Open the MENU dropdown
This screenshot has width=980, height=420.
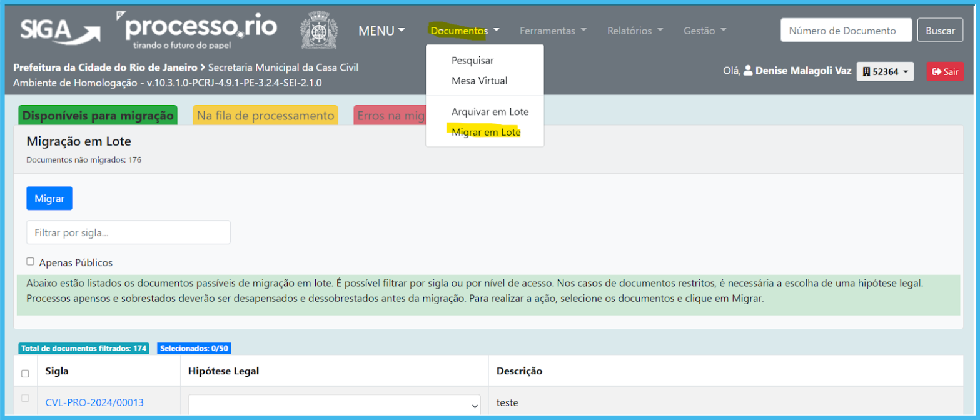tap(381, 31)
